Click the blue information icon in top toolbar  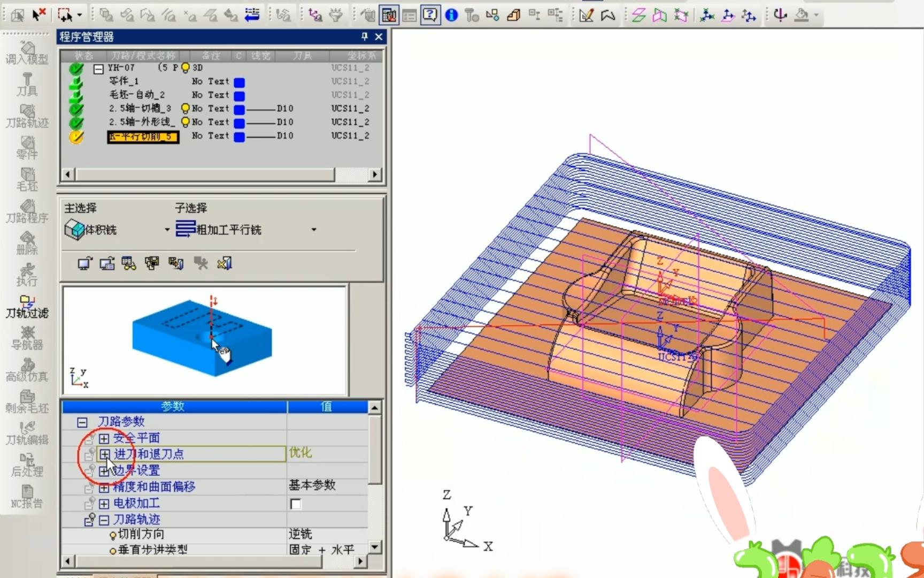[451, 15]
